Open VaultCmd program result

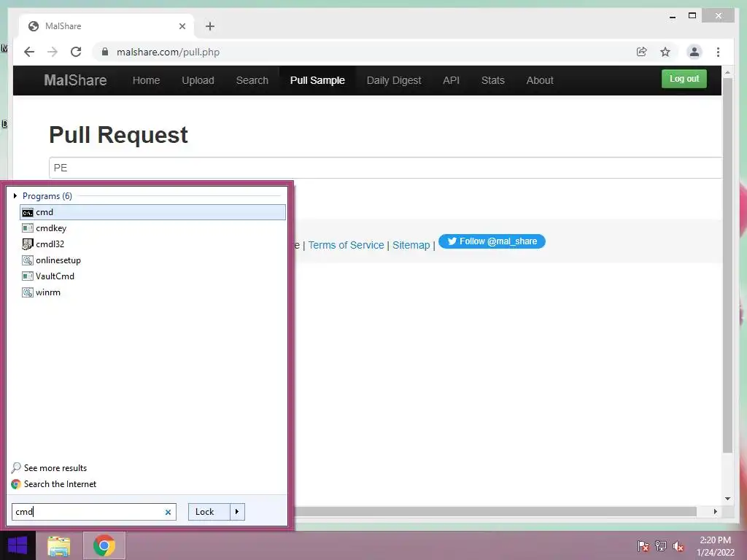152,276
